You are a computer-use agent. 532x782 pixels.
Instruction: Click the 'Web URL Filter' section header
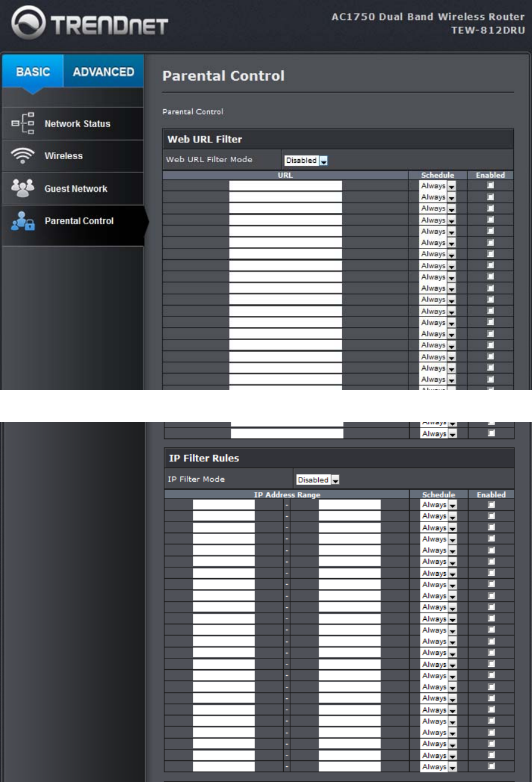[205, 139]
